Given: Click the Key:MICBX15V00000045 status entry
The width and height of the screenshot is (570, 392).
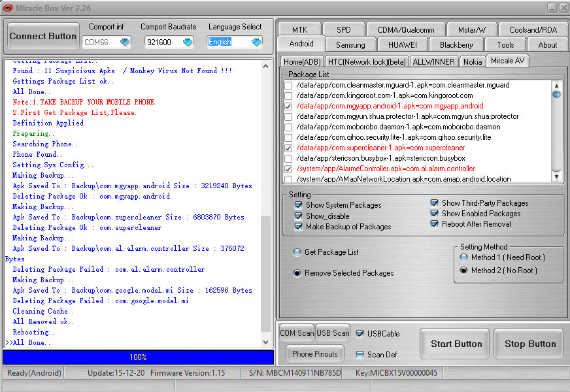Looking at the screenshot, I should coord(396,373).
